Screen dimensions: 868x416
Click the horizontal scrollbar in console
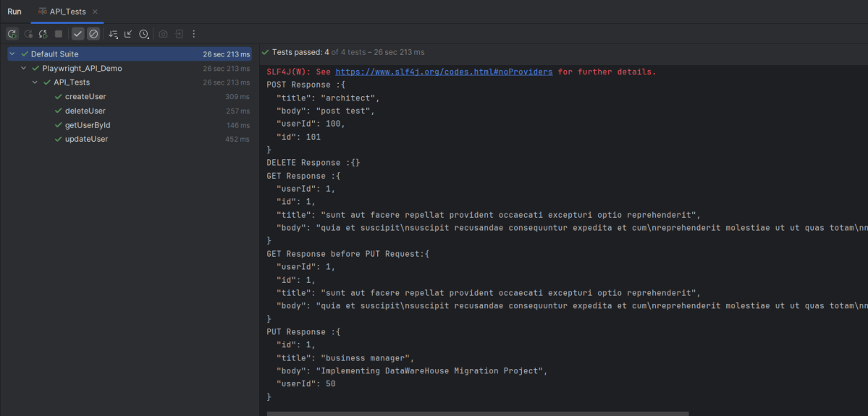(x=478, y=413)
